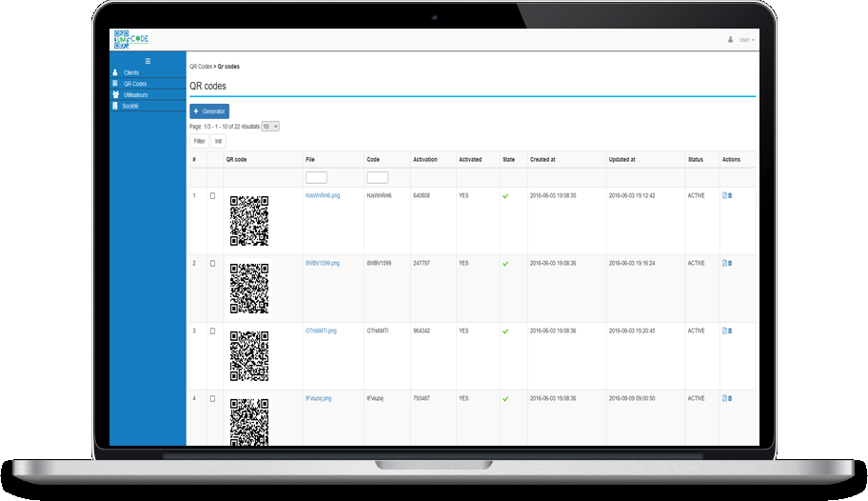Click the QR code image in row 4
Viewport: 868px width, 501px height.
pyautogui.click(x=249, y=422)
